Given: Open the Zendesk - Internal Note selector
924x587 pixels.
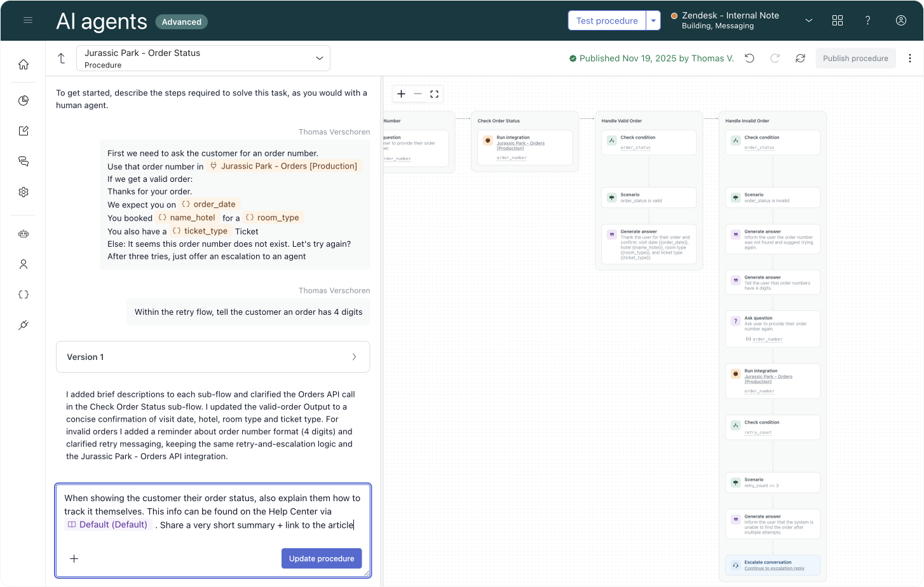Looking at the screenshot, I should [x=742, y=21].
